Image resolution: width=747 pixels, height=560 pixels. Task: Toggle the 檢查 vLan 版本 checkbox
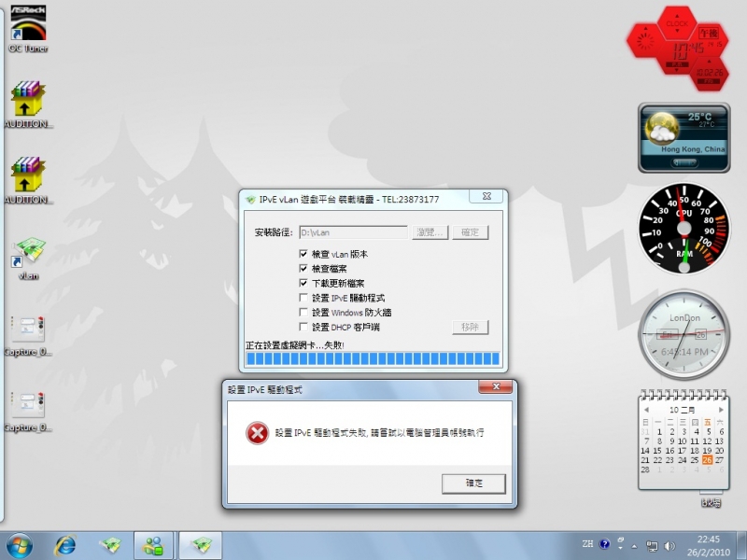tap(303, 254)
